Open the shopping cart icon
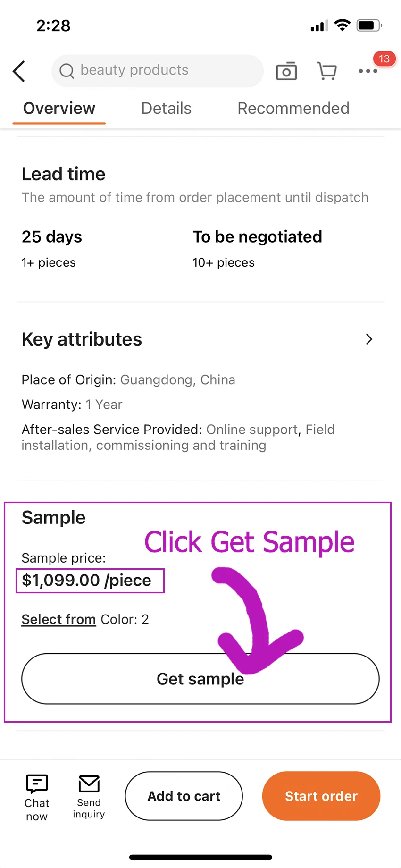The height and width of the screenshot is (868, 401). coord(326,71)
